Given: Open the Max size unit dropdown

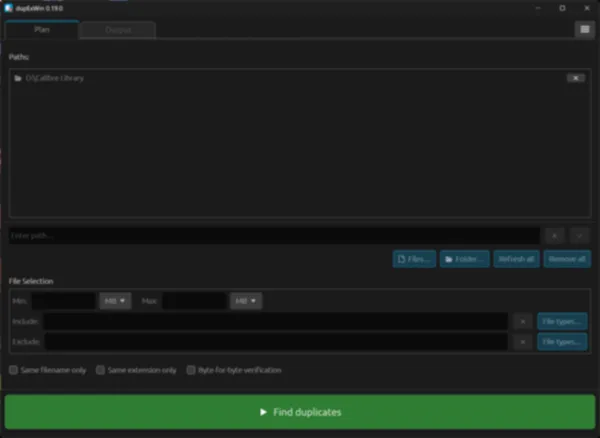Looking at the screenshot, I should (246, 301).
